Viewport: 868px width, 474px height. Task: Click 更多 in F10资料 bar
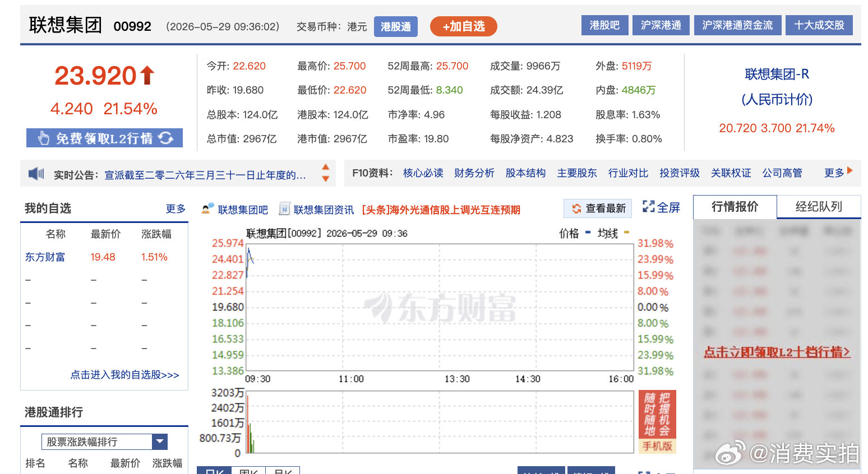pos(834,173)
